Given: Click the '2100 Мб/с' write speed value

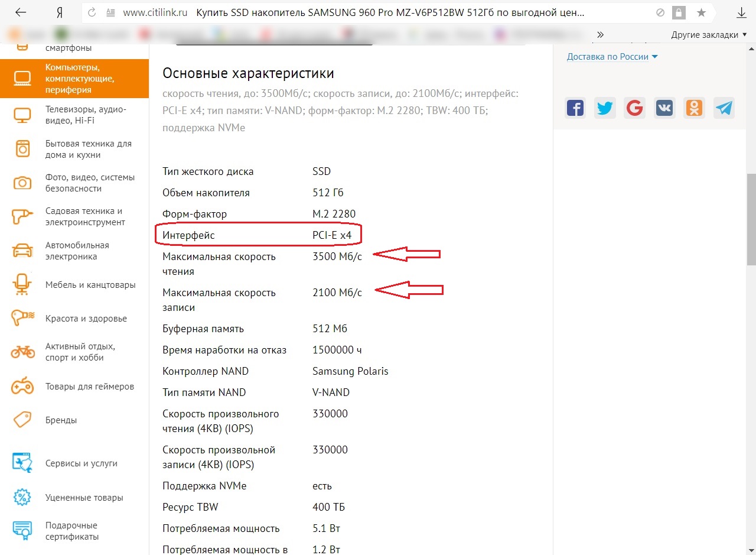Looking at the screenshot, I should click(x=337, y=293).
